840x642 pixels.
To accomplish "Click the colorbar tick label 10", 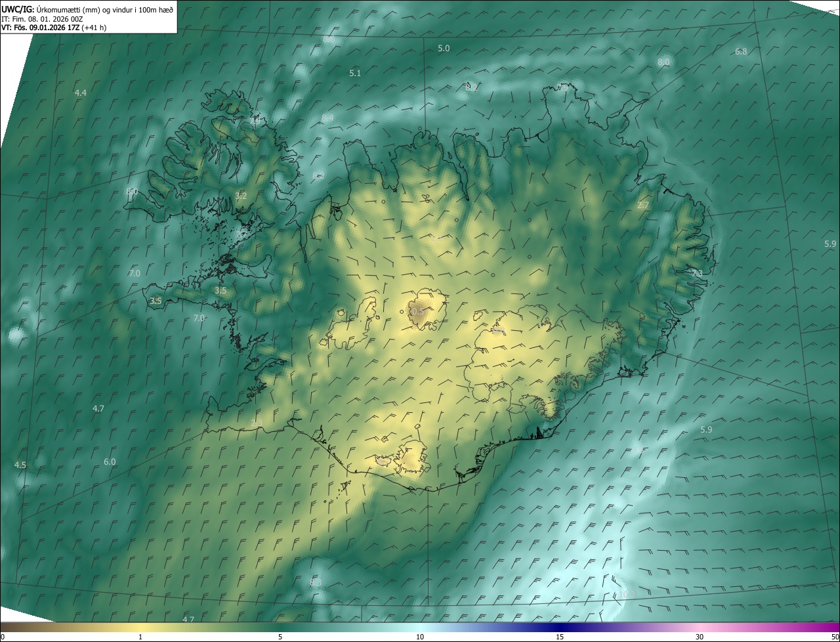I will pos(420,637).
